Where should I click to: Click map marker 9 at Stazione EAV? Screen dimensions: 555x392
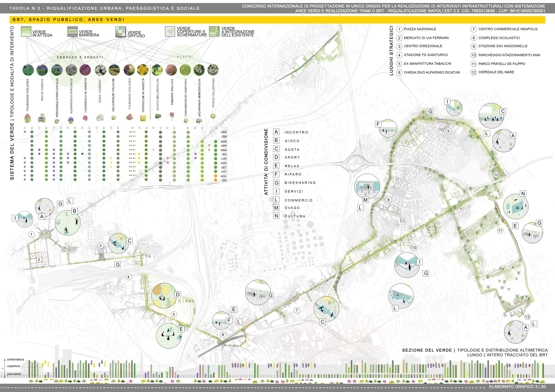pyautogui.click(x=448, y=131)
